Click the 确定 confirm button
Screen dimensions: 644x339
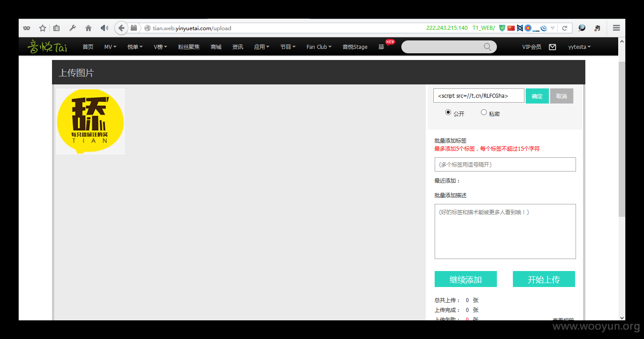[537, 96]
